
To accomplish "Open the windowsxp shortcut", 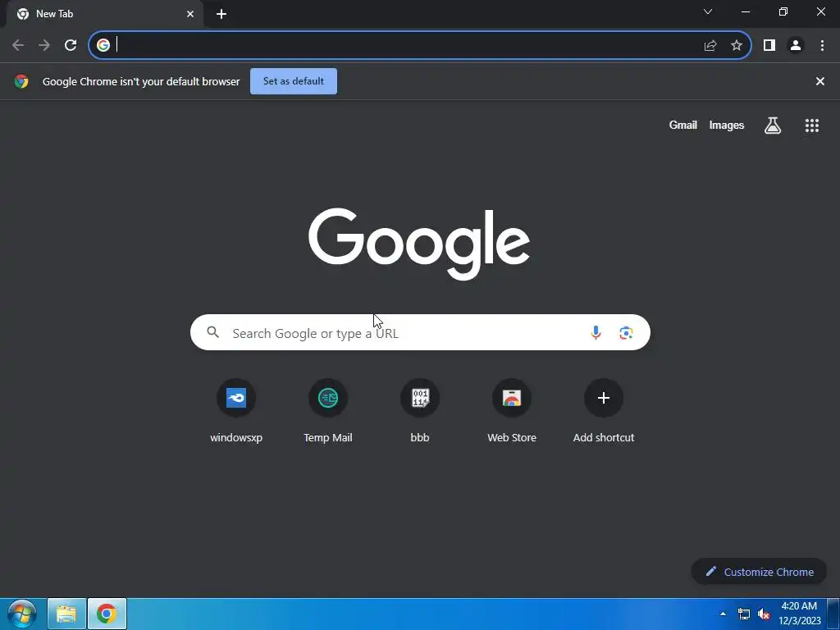I will [x=236, y=411].
